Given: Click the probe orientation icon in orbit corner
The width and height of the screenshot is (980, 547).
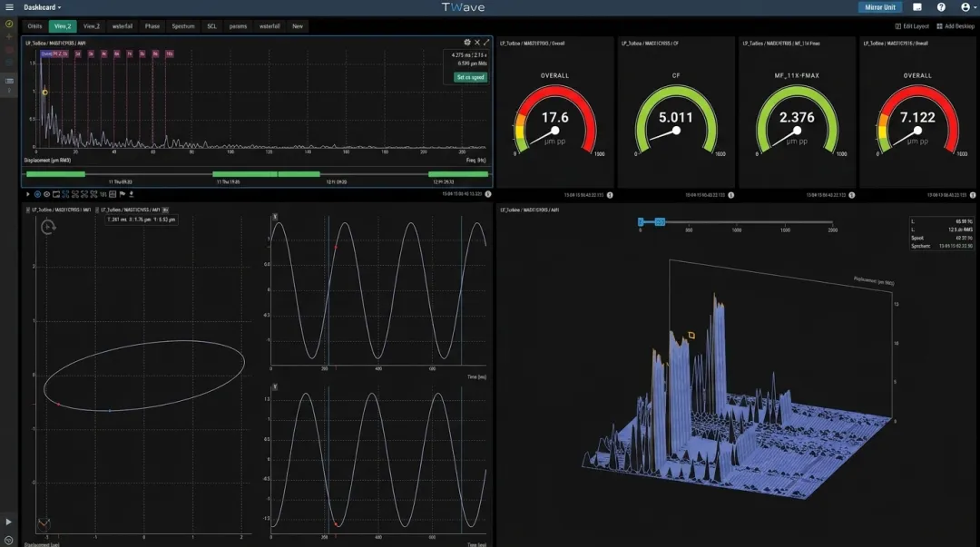Looking at the screenshot, I should point(44,524).
